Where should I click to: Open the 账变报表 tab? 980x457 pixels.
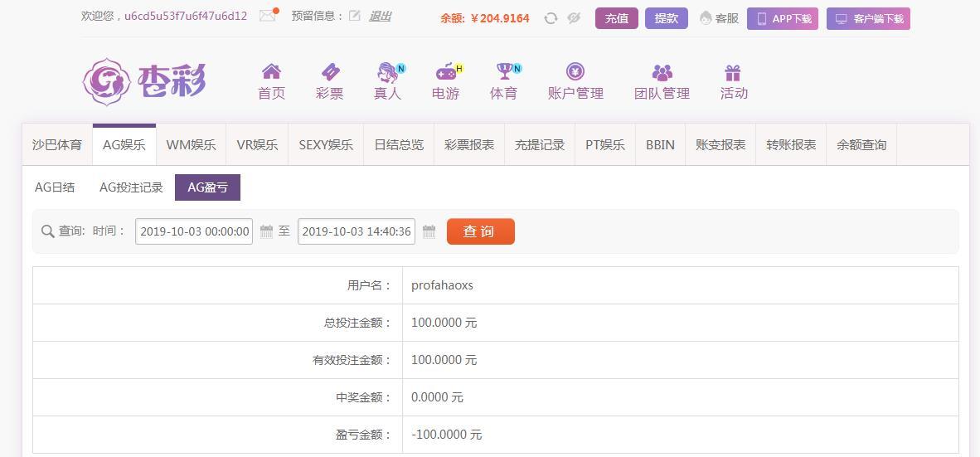pyautogui.click(x=720, y=145)
